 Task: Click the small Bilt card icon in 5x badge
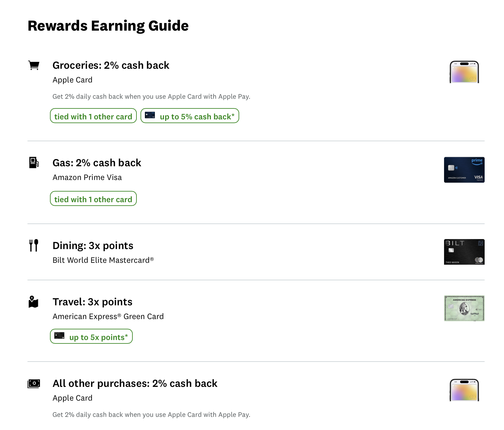click(x=59, y=336)
